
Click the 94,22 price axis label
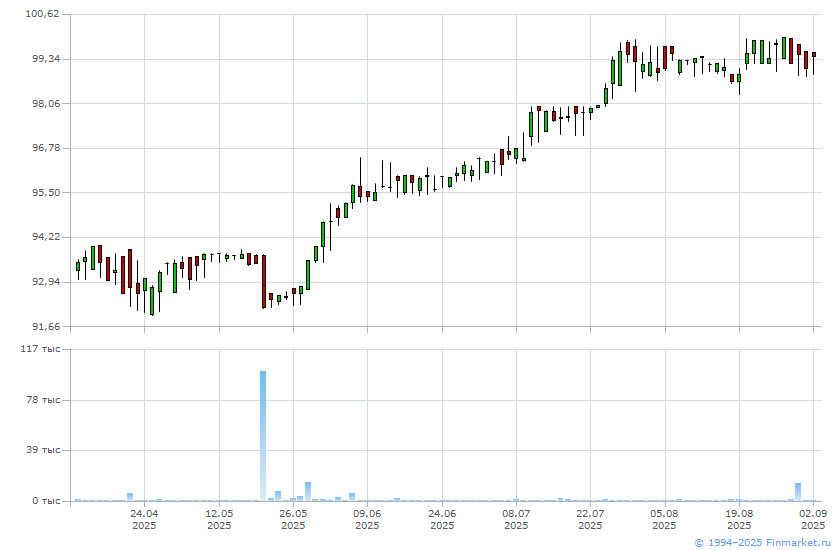click(46, 237)
